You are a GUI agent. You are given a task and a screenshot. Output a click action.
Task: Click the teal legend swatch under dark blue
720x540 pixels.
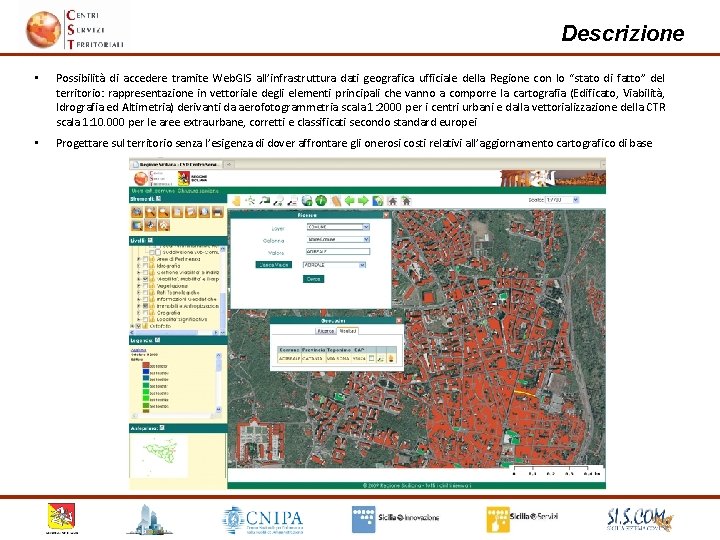(x=146, y=379)
